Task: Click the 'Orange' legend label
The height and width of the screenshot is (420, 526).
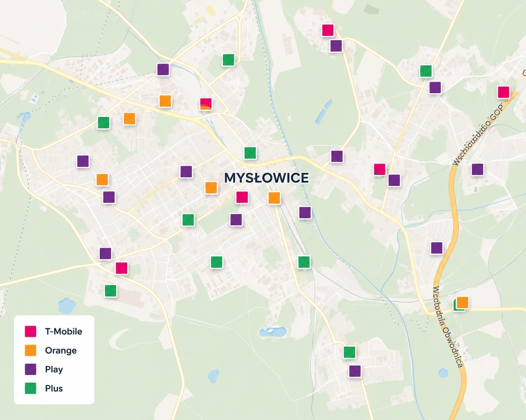Action: (x=61, y=350)
